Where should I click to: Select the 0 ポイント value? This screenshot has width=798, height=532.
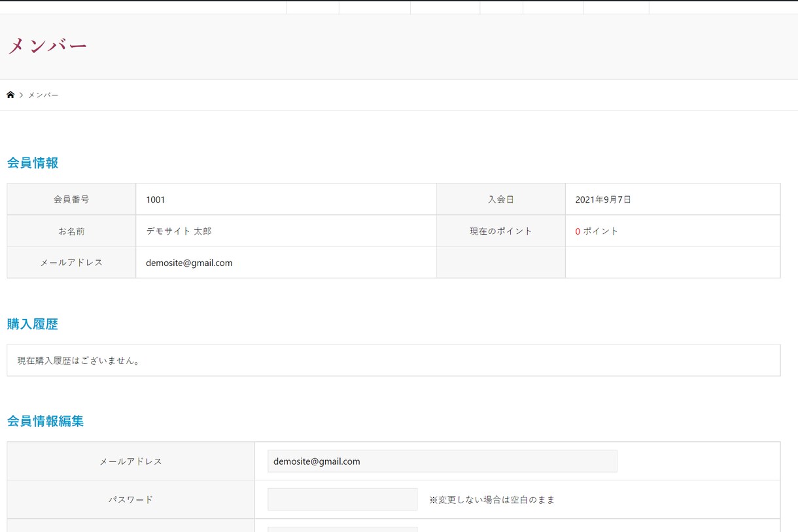coord(597,231)
